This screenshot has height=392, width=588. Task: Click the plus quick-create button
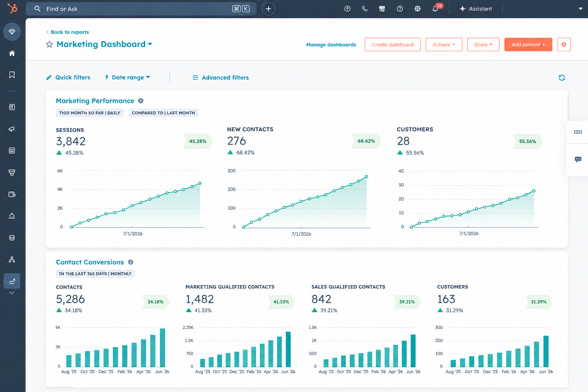[268, 9]
